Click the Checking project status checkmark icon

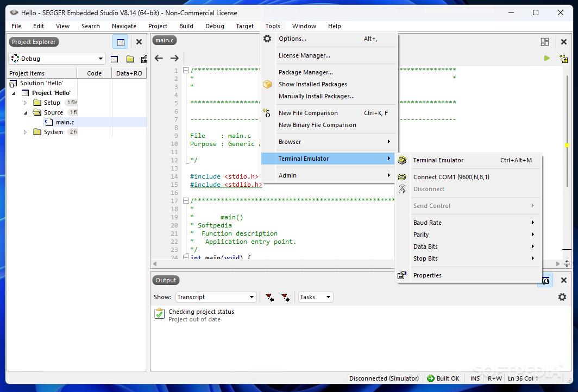click(x=159, y=313)
